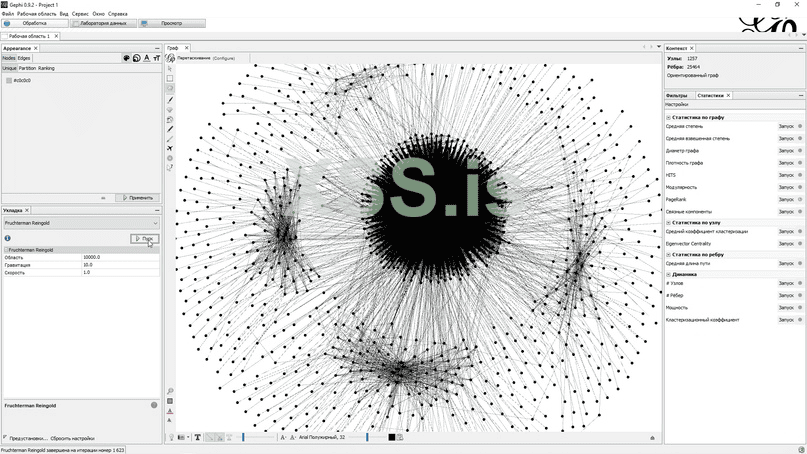
Task: Select the node pencil tool
Action: coord(170,129)
